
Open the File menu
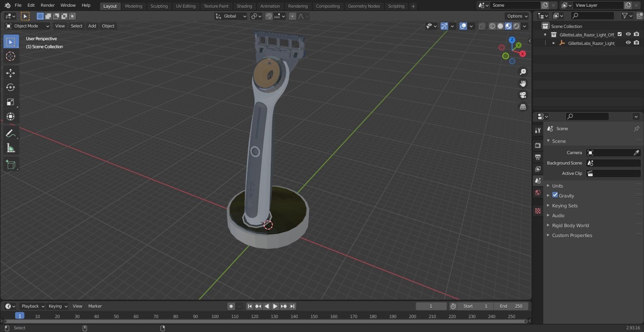pos(18,5)
